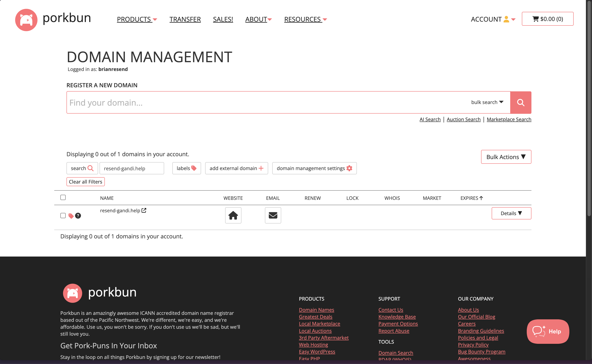Open footer Bug Bounty Program link

(481, 352)
